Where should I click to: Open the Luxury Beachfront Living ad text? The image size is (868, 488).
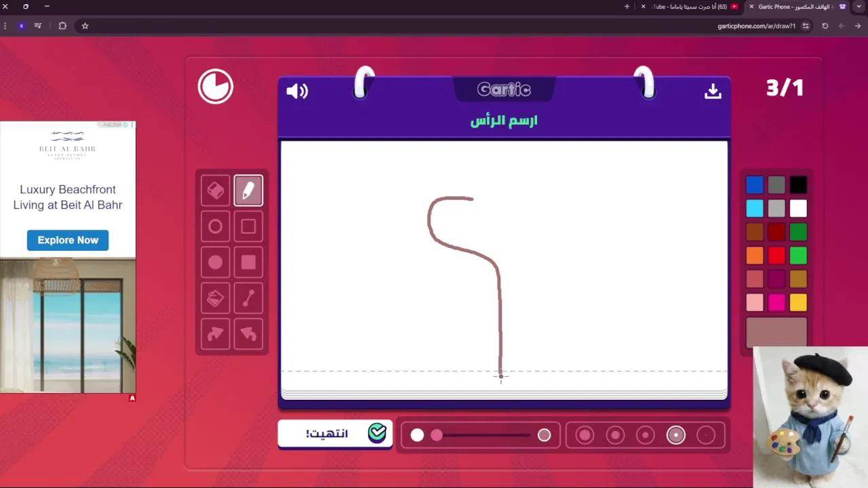(x=68, y=197)
